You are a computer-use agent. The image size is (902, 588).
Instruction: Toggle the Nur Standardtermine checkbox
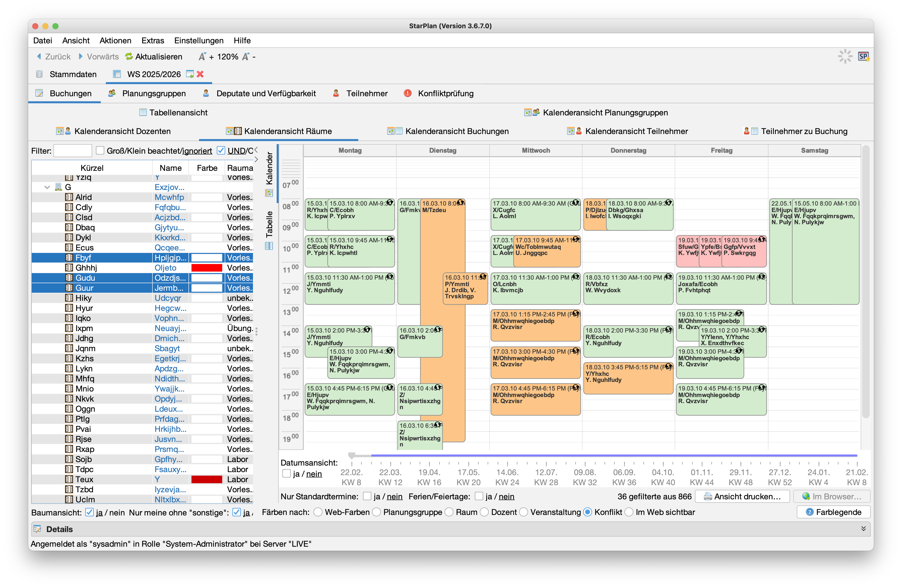click(367, 496)
